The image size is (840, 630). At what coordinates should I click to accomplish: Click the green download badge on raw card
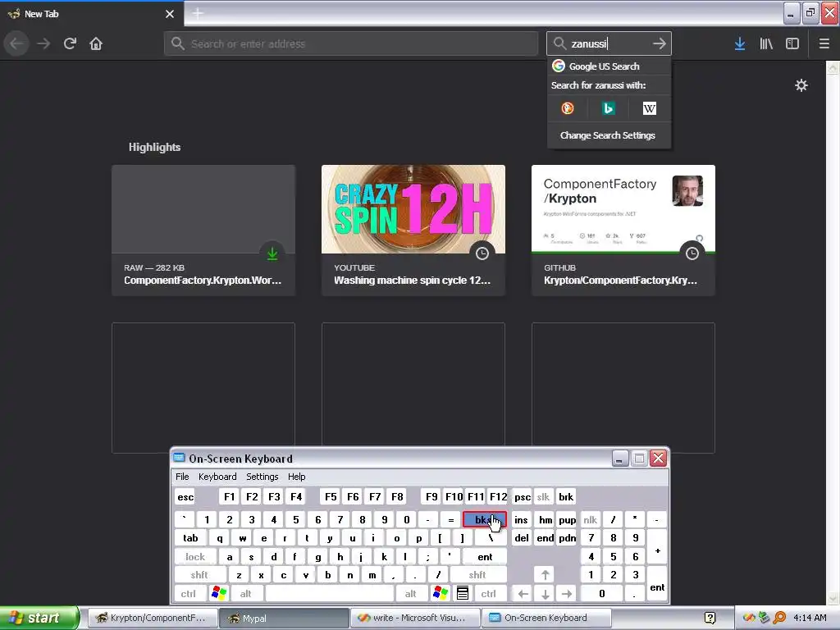click(272, 253)
